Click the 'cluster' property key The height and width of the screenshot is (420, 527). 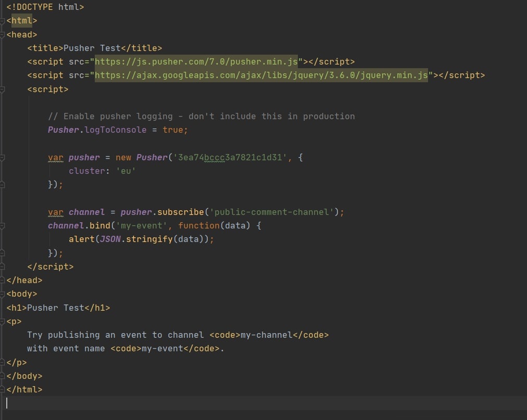point(87,171)
